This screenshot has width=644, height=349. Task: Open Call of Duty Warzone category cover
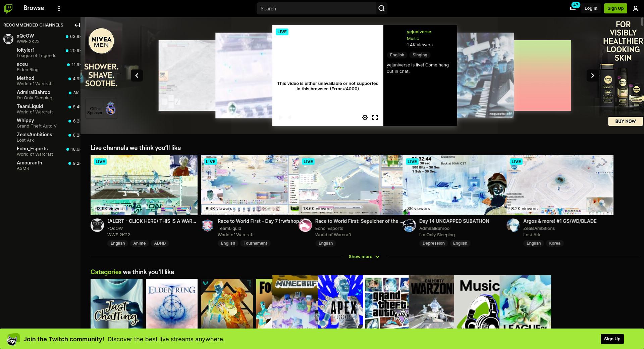[x=431, y=302]
